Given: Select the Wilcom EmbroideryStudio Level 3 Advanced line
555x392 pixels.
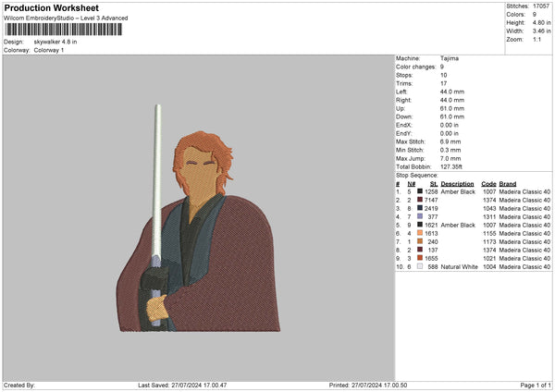Looking at the screenshot, I should click(66, 18).
